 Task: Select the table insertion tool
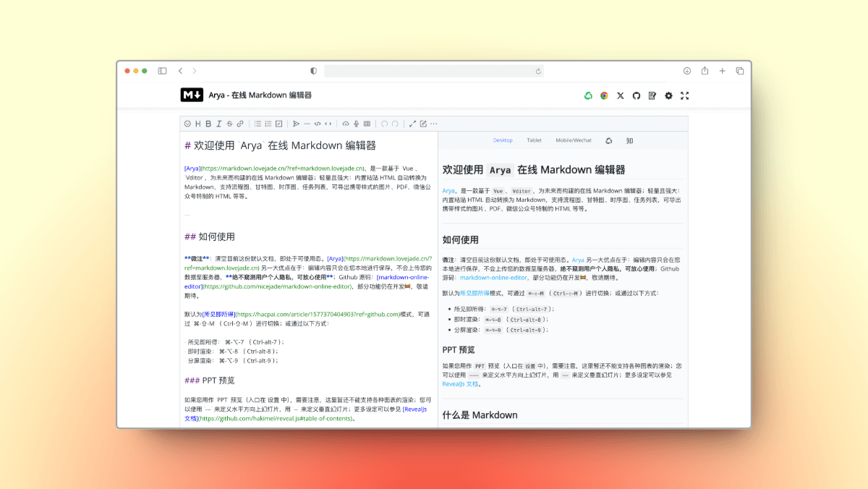[367, 124]
